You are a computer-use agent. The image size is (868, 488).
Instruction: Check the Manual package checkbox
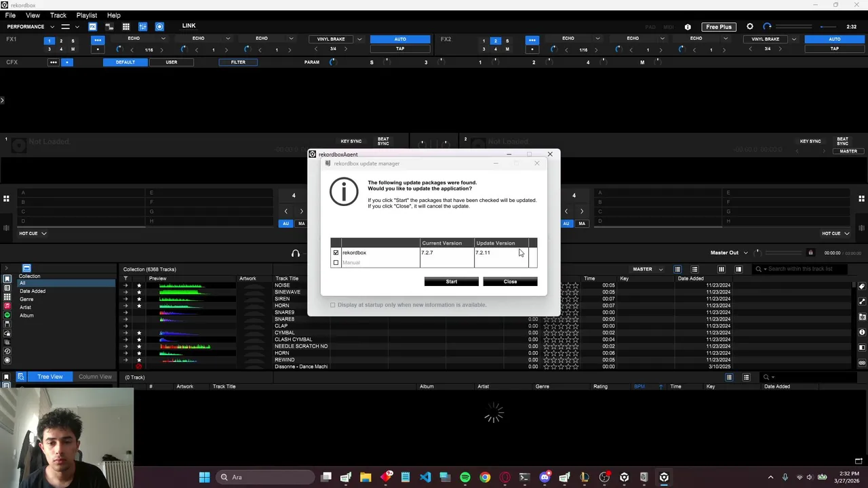(336, 262)
